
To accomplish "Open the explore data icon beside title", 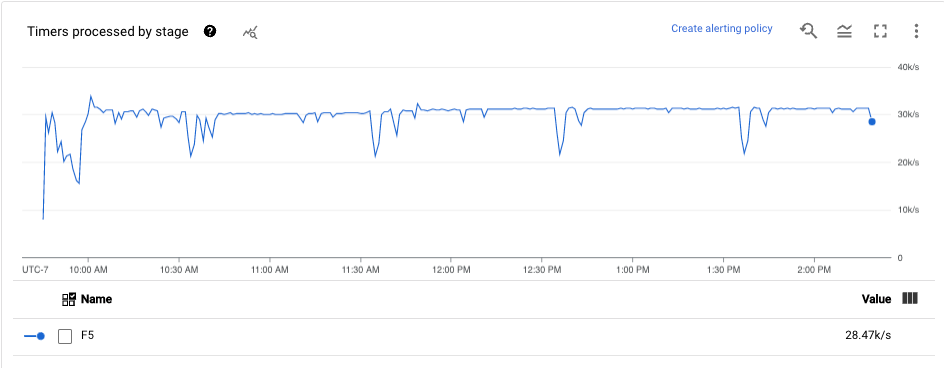I will [x=250, y=33].
